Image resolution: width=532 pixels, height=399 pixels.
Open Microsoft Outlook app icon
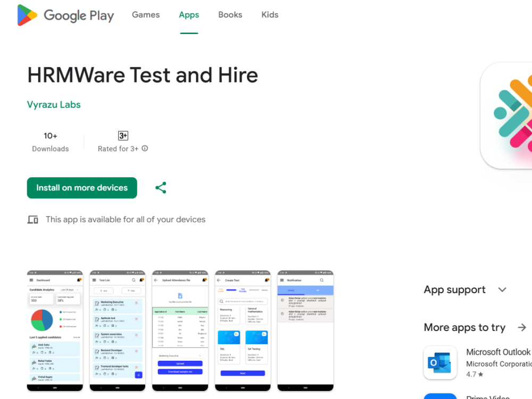pos(440,363)
